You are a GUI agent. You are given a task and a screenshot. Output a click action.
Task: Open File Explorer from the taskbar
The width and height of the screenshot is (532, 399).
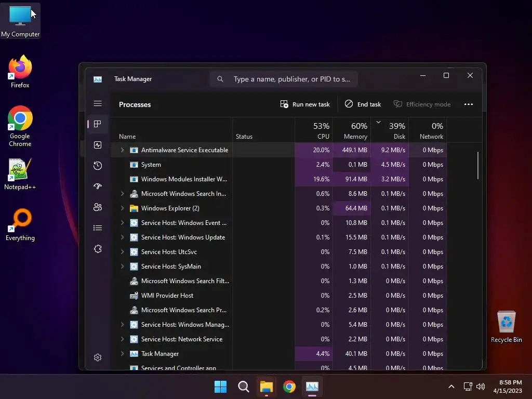pyautogui.click(x=267, y=387)
